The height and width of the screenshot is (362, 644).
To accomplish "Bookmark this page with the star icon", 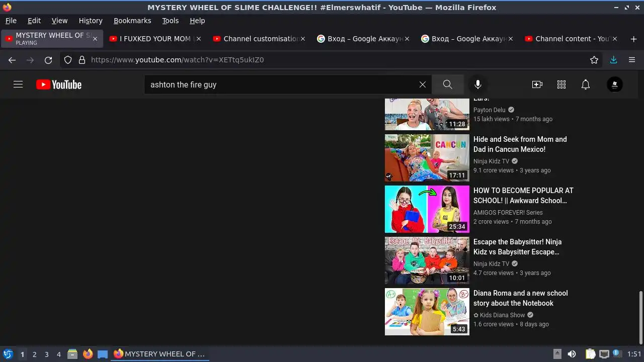I will (x=594, y=60).
